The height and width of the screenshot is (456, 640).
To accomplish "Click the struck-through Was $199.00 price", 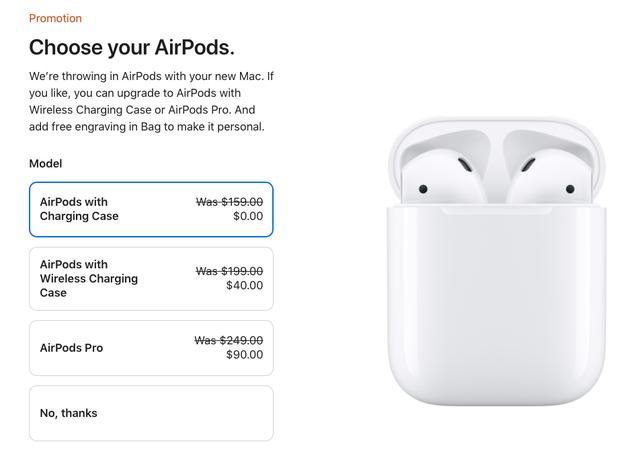I will tap(229, 271).
